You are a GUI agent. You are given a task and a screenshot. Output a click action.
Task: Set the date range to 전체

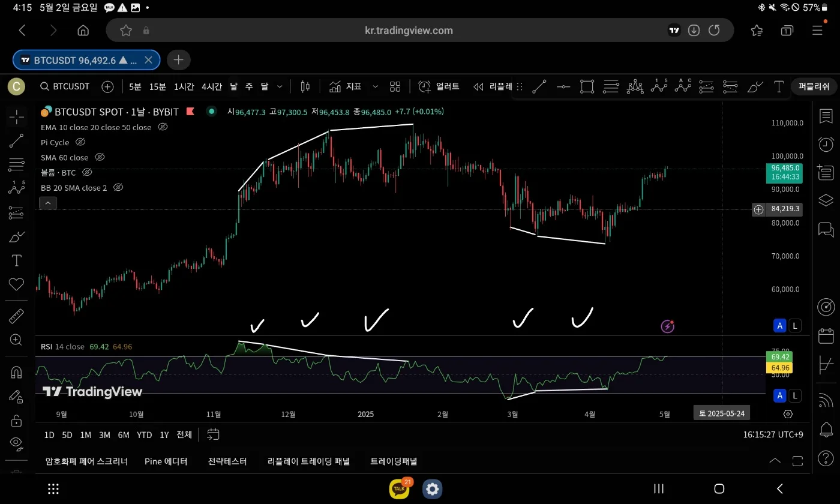pyautogui.click(x=184, y=434)
